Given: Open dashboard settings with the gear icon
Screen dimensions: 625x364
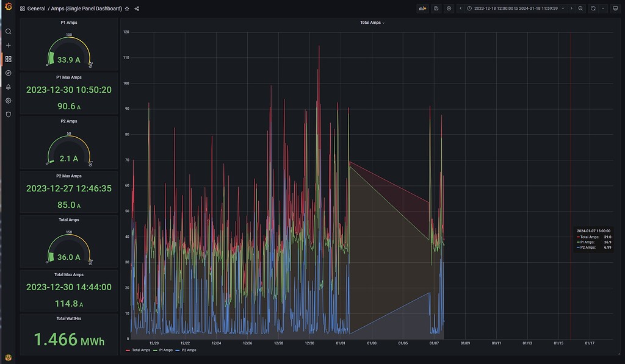Looking at the screenshot, I should tap(448, 8).
